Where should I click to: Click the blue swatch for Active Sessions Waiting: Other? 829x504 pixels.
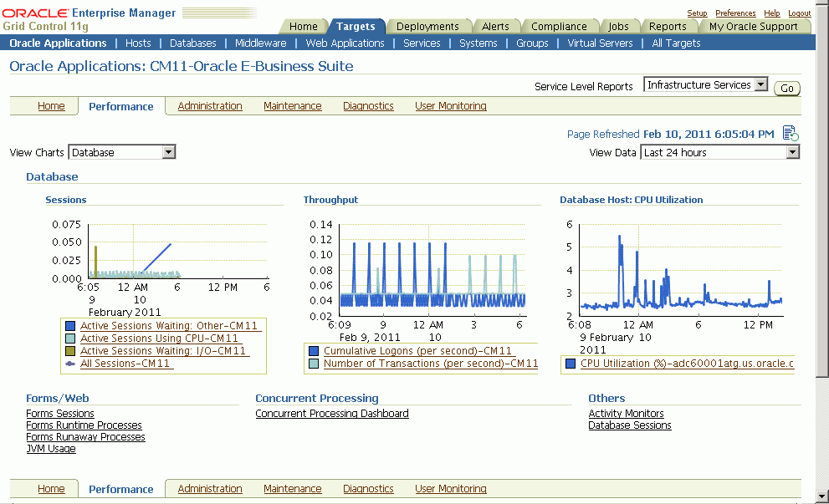pos(70,326)
